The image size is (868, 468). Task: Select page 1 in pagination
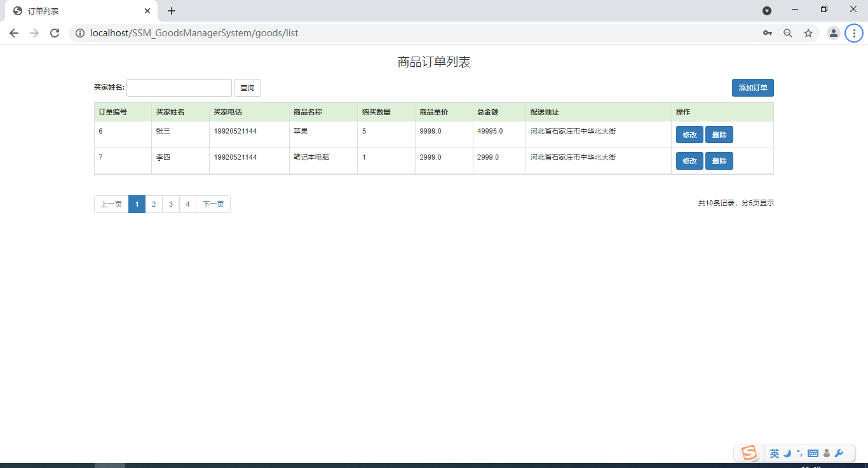tap(137, 204)
